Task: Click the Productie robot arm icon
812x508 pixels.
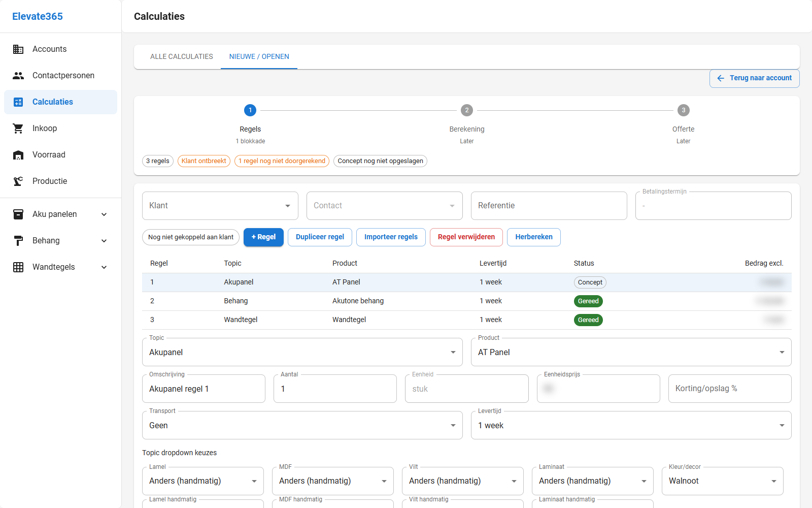Action: coord(18,181)
